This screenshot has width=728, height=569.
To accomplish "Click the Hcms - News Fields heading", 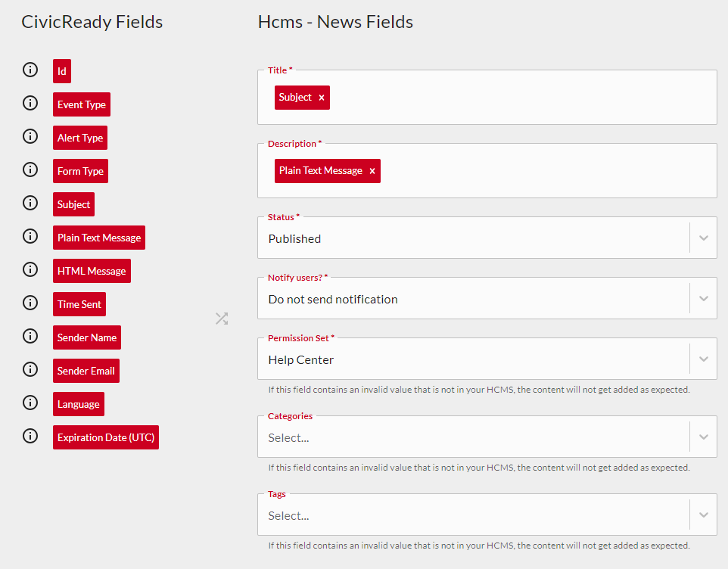I will [x=335, y=22].
